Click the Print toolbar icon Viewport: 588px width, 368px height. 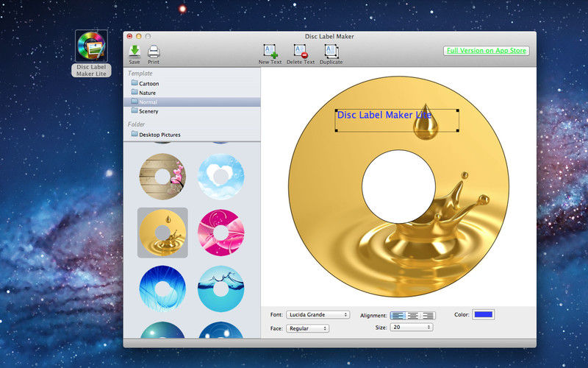click(x=154, y=54)
